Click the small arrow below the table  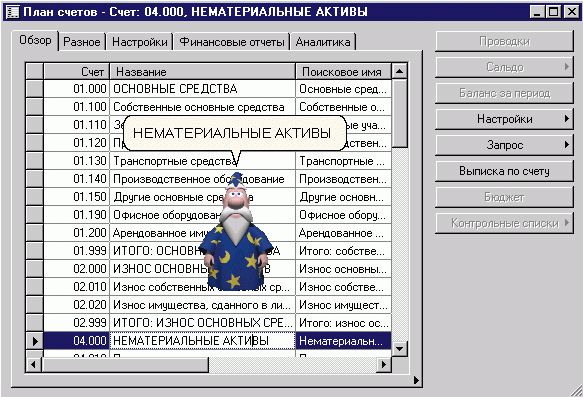[x=416, y=380]
